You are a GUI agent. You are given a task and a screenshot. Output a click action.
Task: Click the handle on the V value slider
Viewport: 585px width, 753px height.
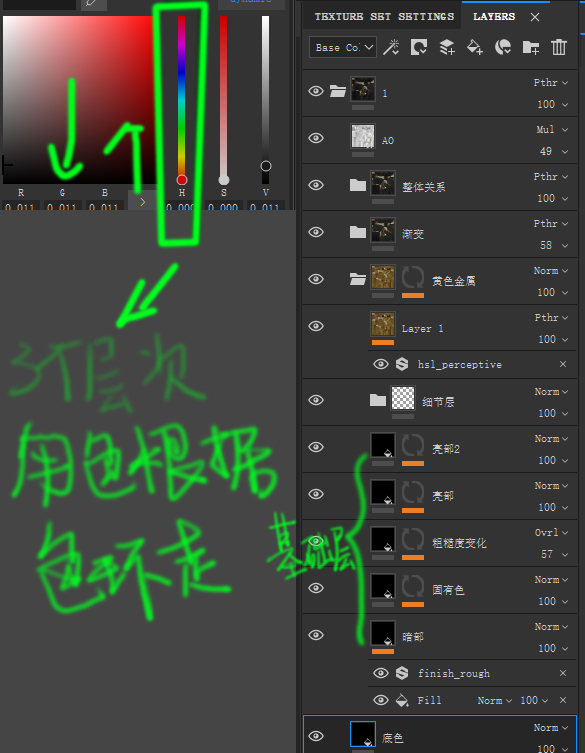266,166
